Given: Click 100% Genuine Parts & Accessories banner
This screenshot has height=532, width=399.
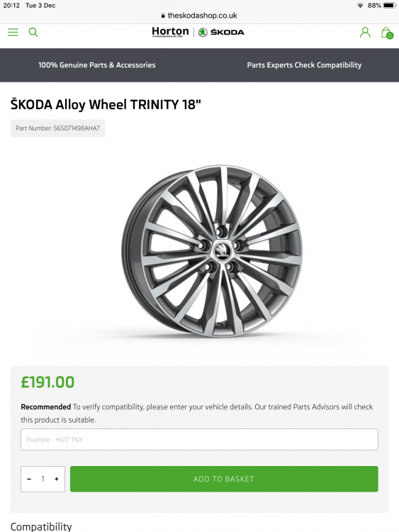Looking at the screenshot, I should click(97, 65).
